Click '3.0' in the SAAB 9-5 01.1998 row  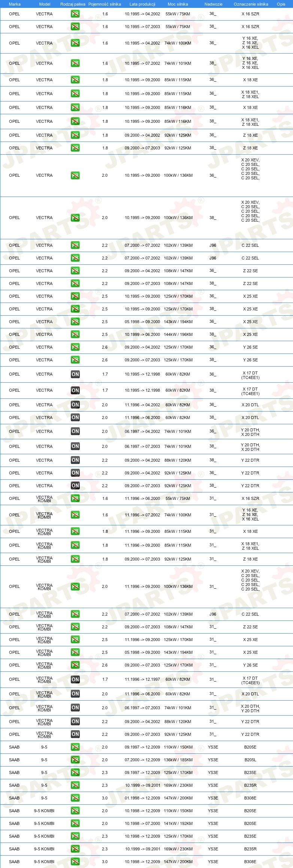[x=105, y=798]
